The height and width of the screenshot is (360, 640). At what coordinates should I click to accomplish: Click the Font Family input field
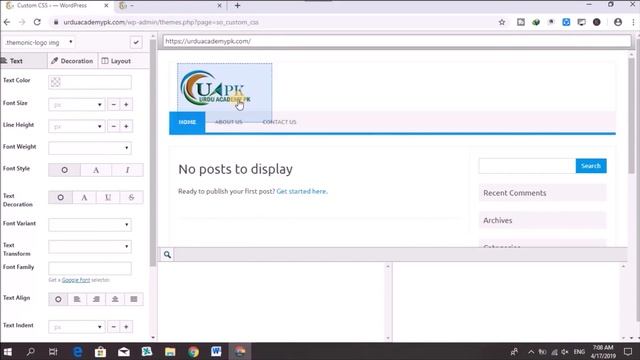(90, 268)
